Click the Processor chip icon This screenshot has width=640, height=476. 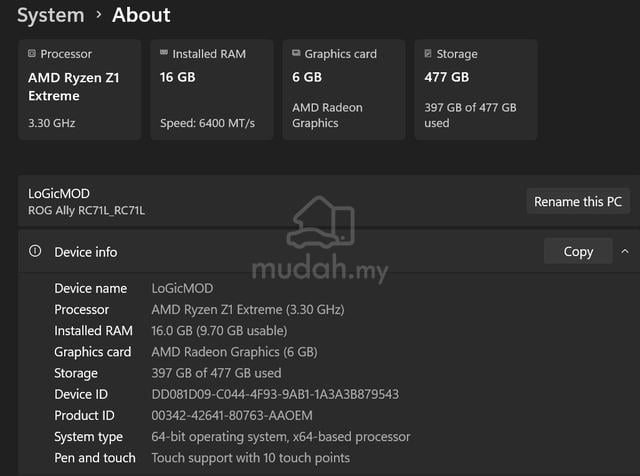(32, 53)
